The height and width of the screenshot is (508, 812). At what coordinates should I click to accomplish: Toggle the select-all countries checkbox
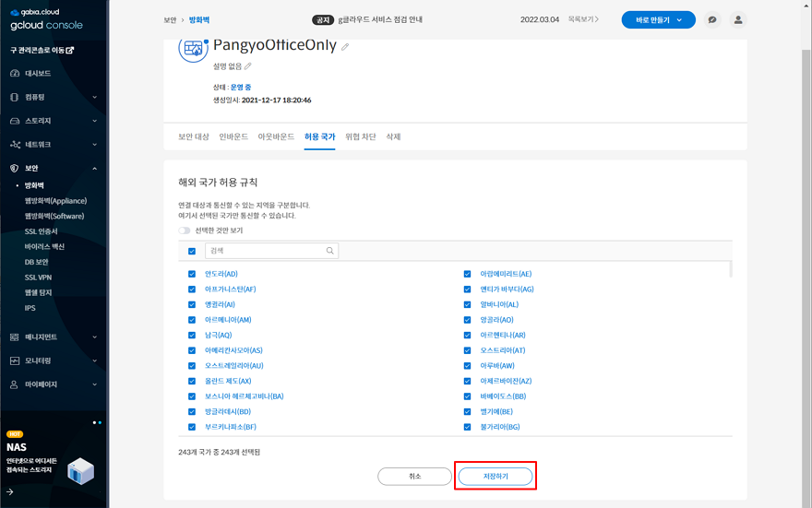click(x=192, y=251)
